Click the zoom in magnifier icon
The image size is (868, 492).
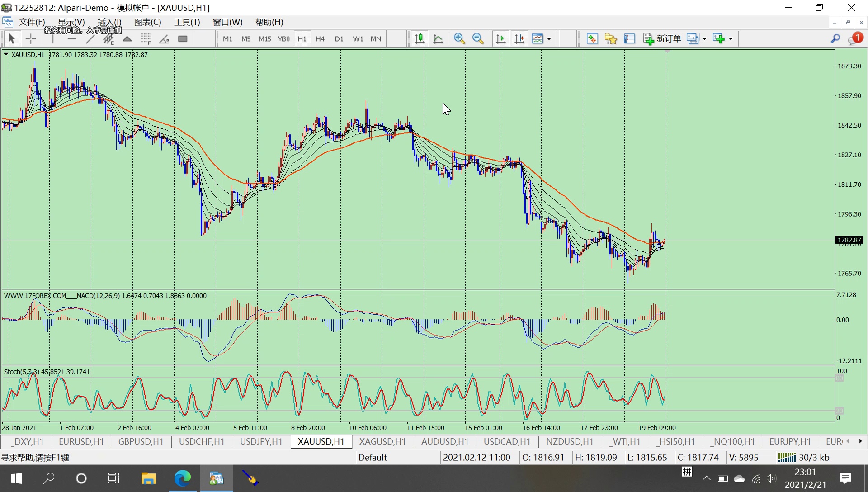click(x=459, y=39)
